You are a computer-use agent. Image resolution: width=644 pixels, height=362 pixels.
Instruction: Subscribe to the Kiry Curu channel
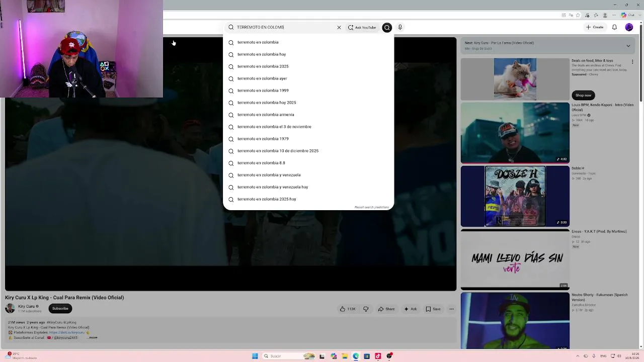(60, 309)
